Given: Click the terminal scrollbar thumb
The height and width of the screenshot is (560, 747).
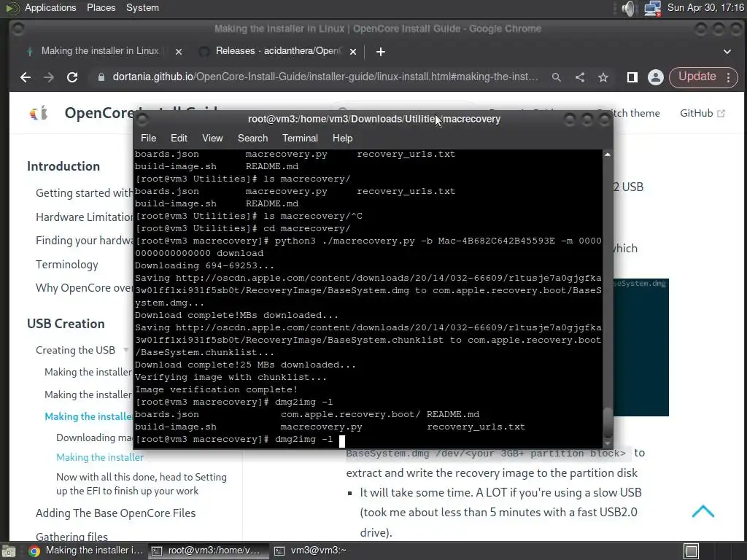Looking at the screenshot, I should 608,422.
